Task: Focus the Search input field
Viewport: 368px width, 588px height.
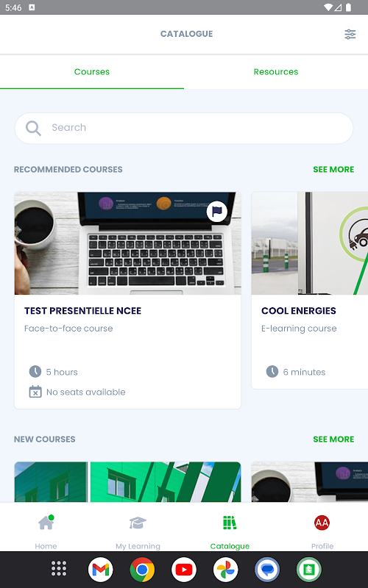Action: click(x=184, y=128)
